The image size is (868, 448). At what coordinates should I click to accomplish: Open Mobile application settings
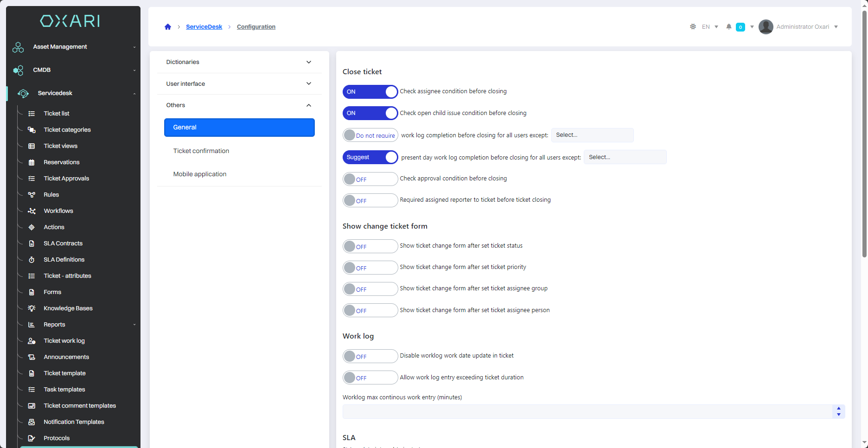[200, 174]
